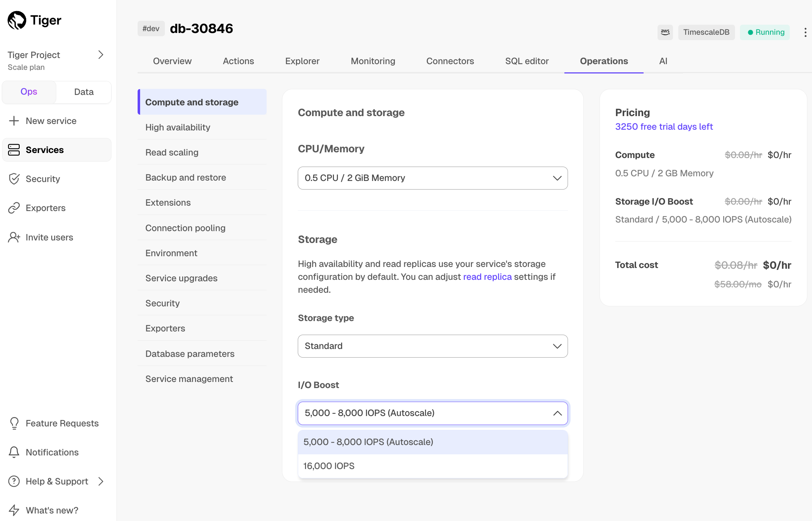Click the Tiger logo icon

(x=17, y=20)
